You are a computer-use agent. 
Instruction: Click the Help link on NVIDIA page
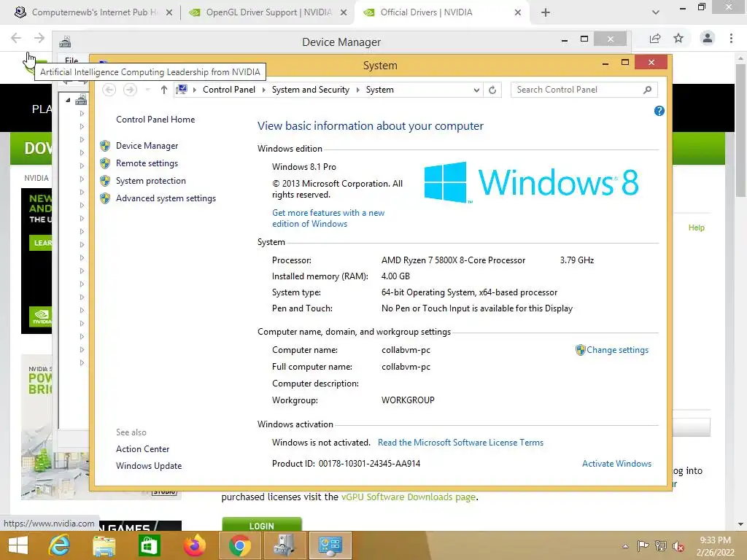tap(696, 227)
